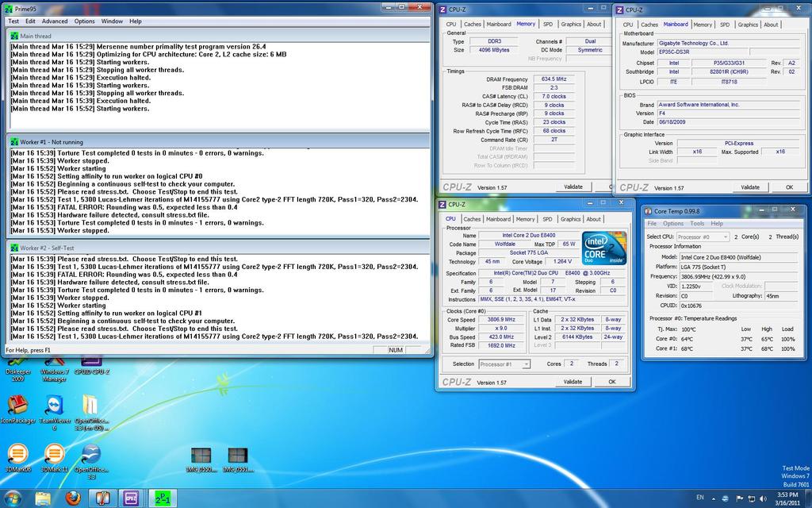Click the Prime95 title bar application icon
This screenshot has width=812, height=508.
pyautogui.click(x=8, y=9)
